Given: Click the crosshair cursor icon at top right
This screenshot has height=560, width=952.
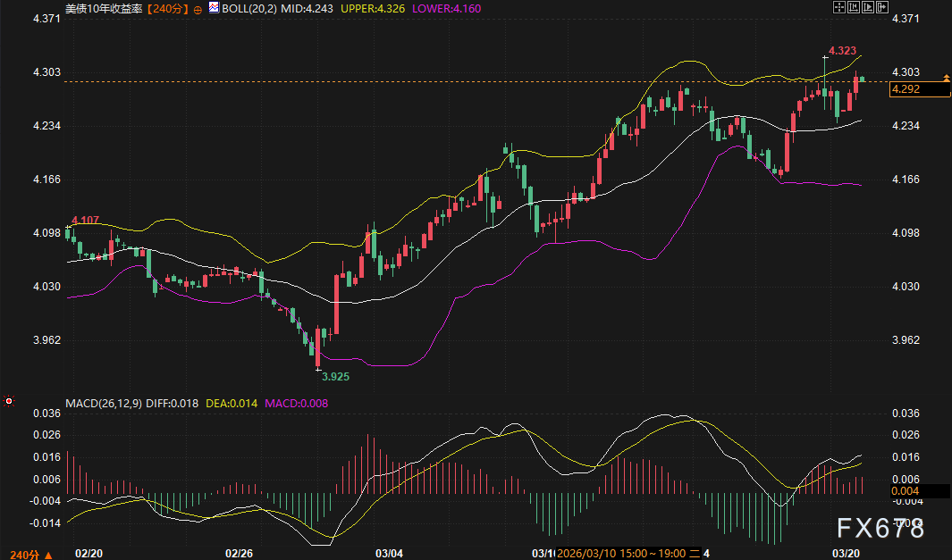Looking at the screenshot, I should coord(838,7).
